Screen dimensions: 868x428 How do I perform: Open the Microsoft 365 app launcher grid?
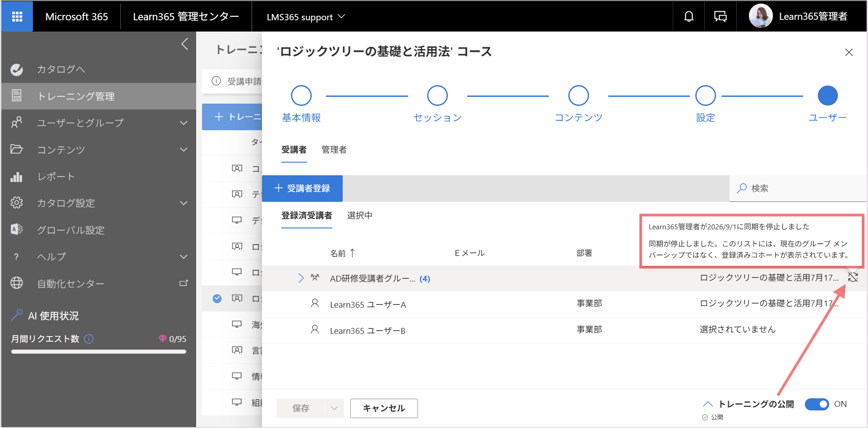click(17, 17)
